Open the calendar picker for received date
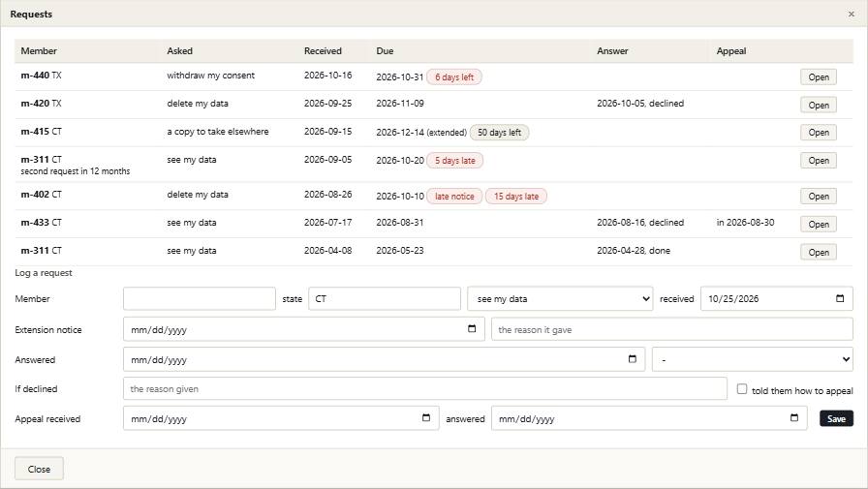This screenshot has width=868, height=489. click(x=840, y=298)
